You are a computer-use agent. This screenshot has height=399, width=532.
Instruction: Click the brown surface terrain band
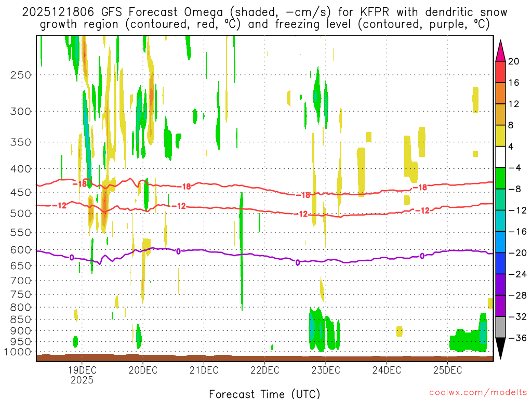coord(264,358)
